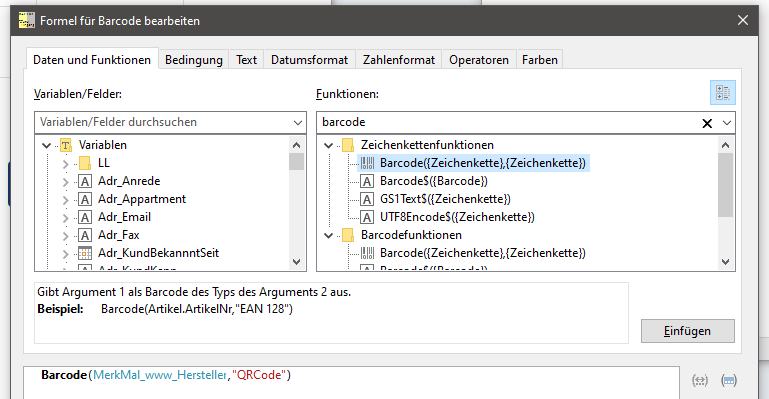This screenshot has height=399, width=769.
Task: Click the functions list scrollbar thumb
Action: 725,185
